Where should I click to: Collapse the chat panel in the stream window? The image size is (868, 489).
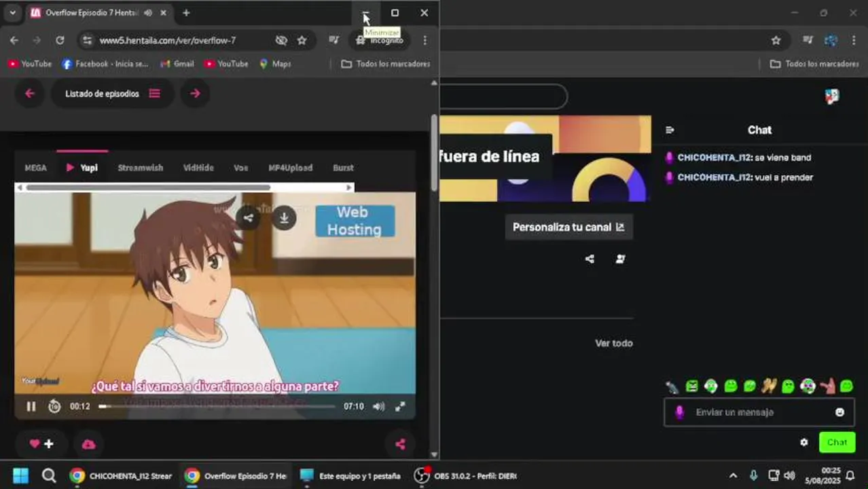click(x=670, y=130)
